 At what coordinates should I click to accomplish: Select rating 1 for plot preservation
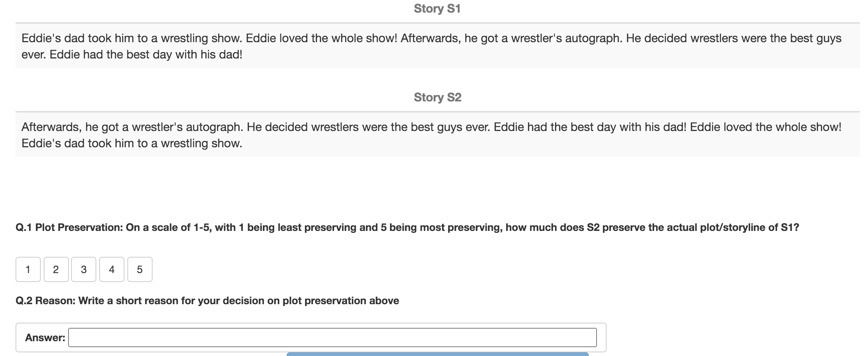(28, 269)
